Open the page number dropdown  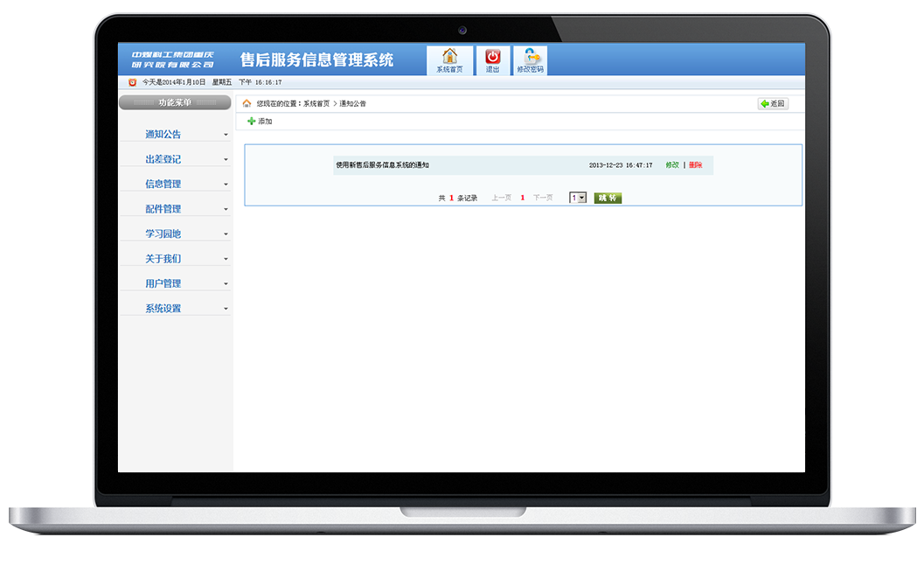(x=578, y=199)
